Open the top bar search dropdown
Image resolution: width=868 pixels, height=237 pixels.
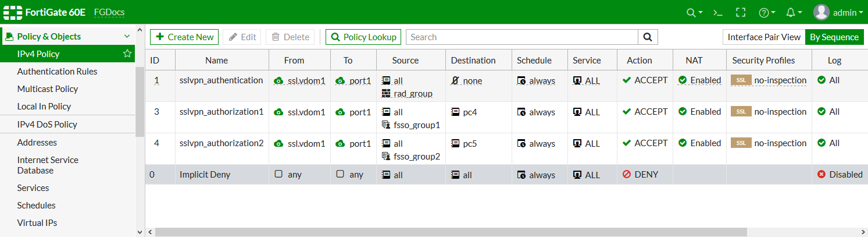click(x=694, y=12)
